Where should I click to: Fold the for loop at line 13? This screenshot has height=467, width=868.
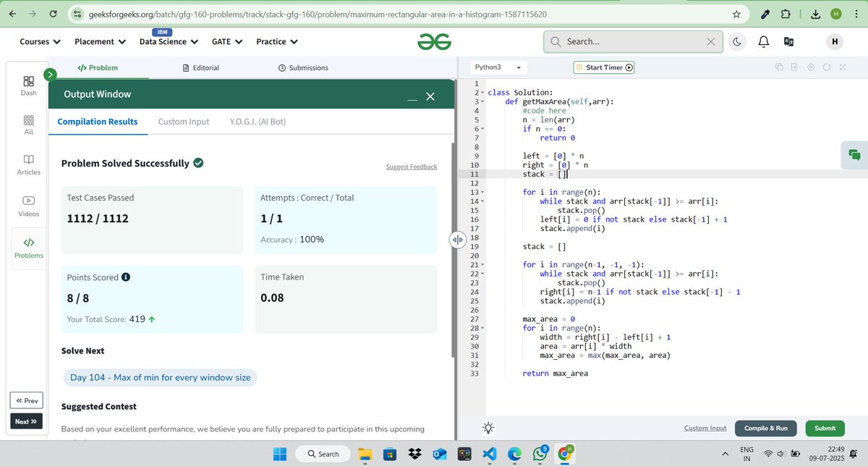[x=482, y=193]
